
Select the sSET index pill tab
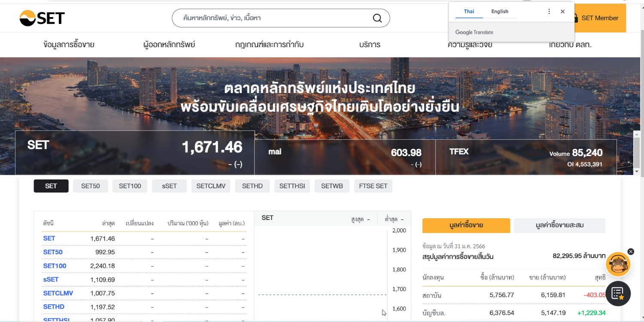170,186
